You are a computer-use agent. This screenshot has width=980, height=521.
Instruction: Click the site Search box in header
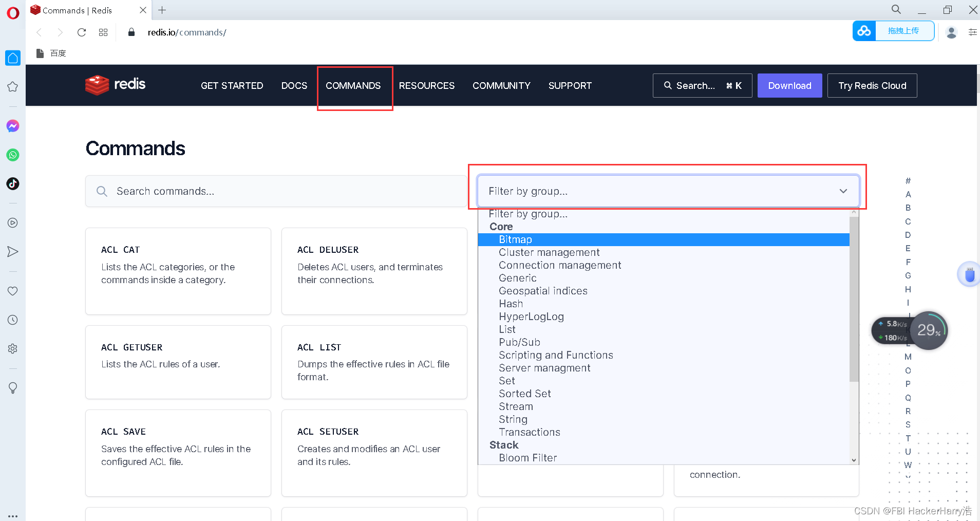tap(703, 86)
